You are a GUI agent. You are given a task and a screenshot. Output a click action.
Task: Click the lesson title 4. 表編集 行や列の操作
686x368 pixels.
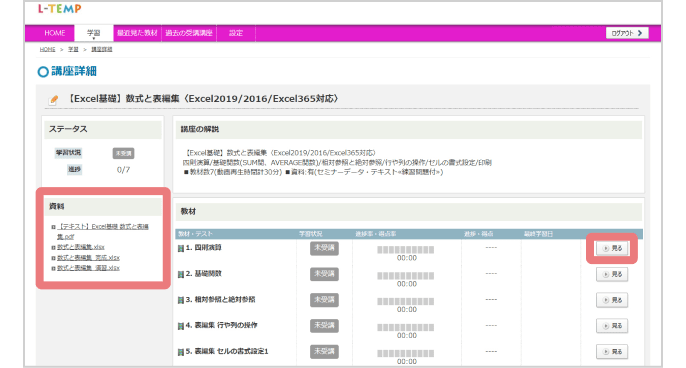221,325
